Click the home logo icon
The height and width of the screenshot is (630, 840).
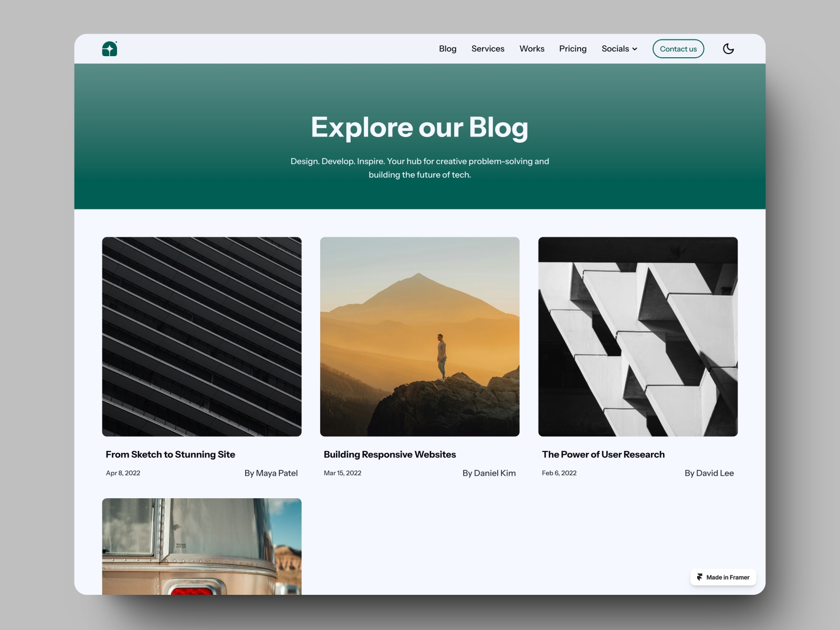110,48
